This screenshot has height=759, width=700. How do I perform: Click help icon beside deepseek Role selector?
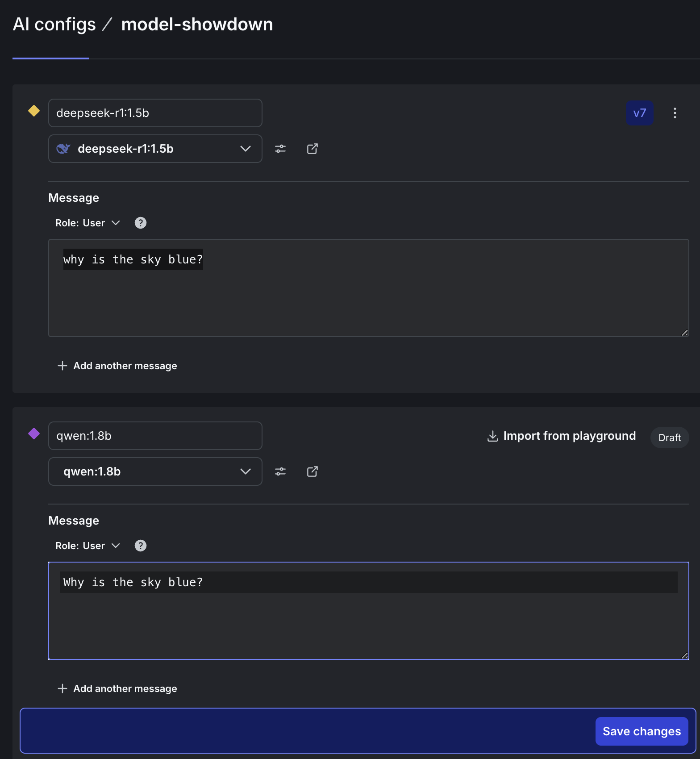tap(141, 223)
